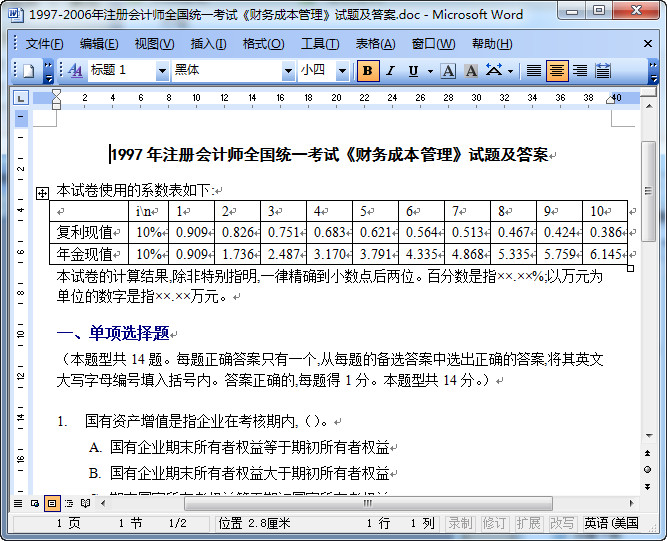Image resolution: width=667 pixels, height=541 pixels.
Task: Click table cell 6.145
Action: (x=605, y=254)
